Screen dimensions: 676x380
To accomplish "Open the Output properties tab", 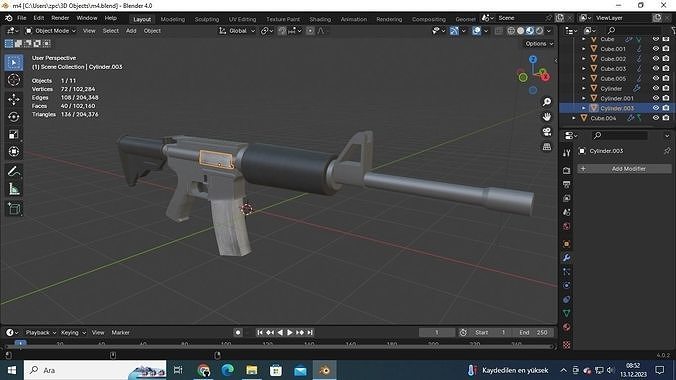I will click(566, 185).
